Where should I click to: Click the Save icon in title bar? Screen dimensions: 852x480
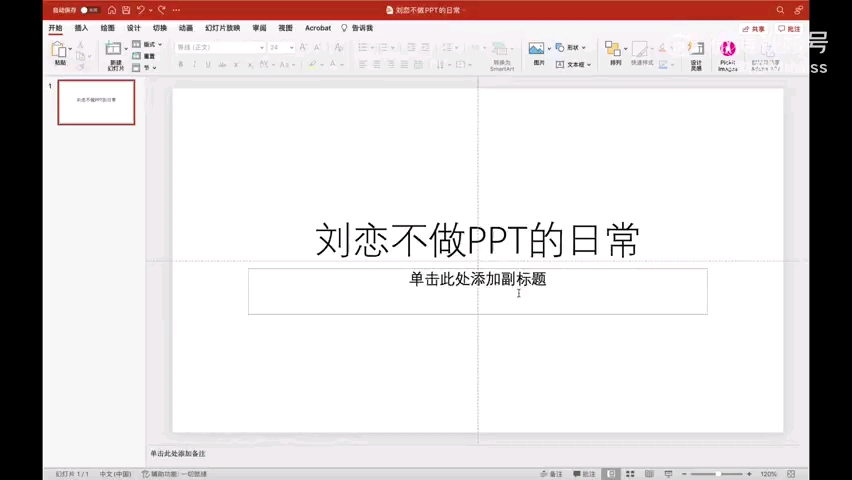coord(126,10)
